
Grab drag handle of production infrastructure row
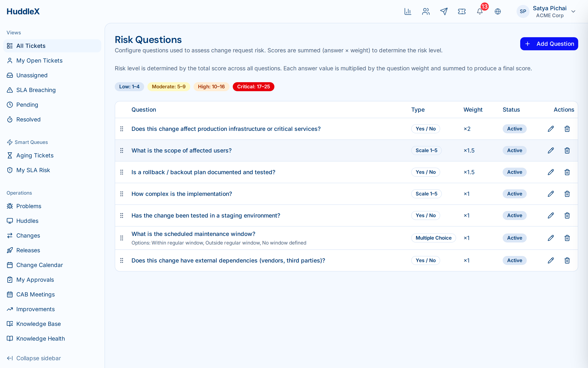point(122,129)
